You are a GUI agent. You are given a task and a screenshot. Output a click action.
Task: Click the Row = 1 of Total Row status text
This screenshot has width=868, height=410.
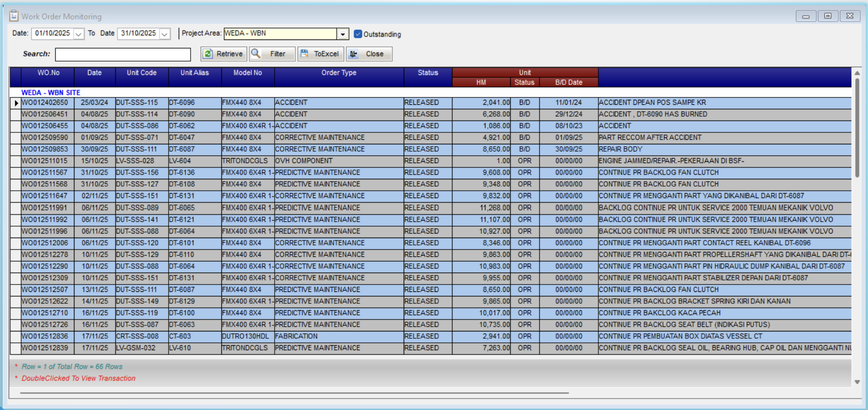(72, 367)
